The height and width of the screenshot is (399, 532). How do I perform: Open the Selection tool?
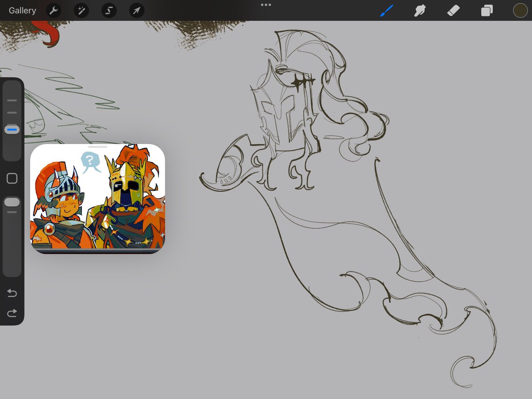pos(109,10)
